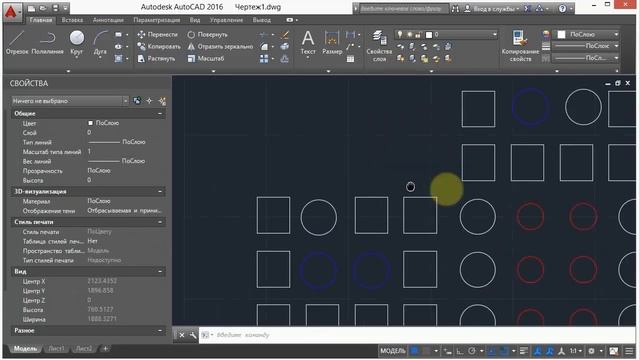This screenshot has width=640, height=360.
Task: Click the command line customize wrench icon
Action: (x=193, y=335)
